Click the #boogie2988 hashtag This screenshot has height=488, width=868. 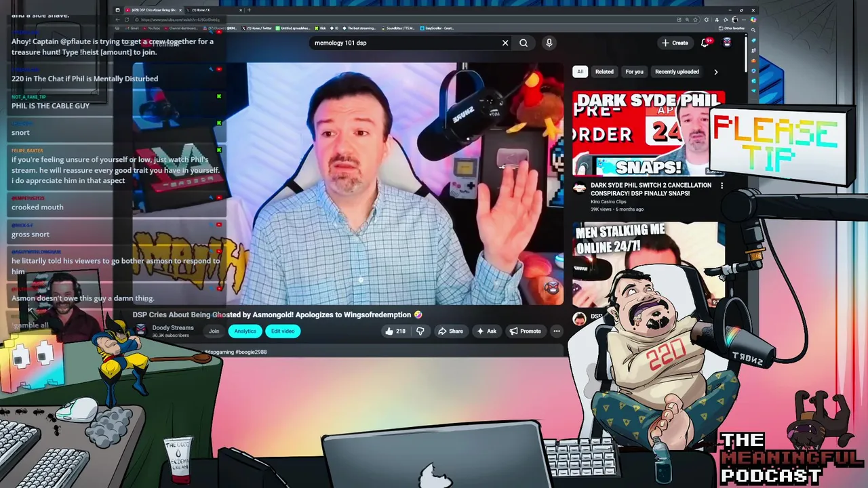click(x=251, y=352)
